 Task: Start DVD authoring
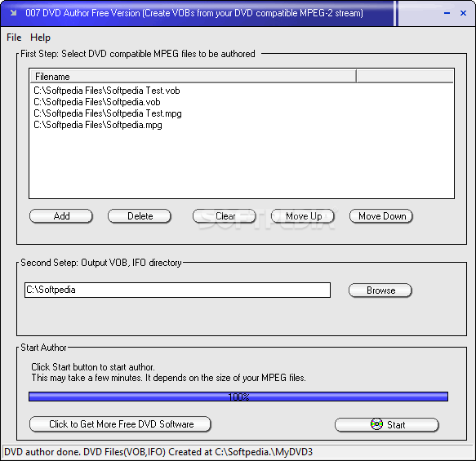[x=387, y=424]
